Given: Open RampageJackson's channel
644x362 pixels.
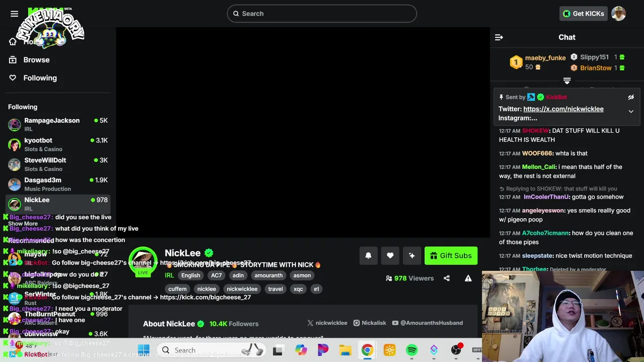Looking at the screenshot, I should point(58,124).
